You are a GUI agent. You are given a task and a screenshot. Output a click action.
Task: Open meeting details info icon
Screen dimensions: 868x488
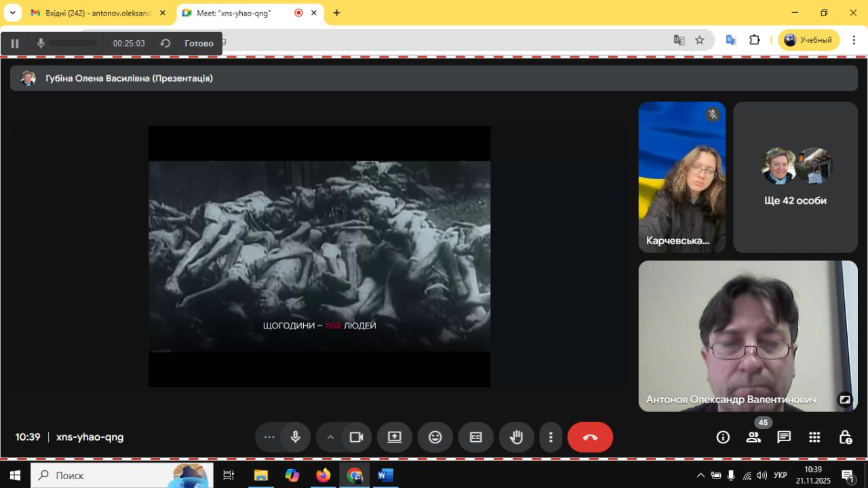tap(723, 437)
